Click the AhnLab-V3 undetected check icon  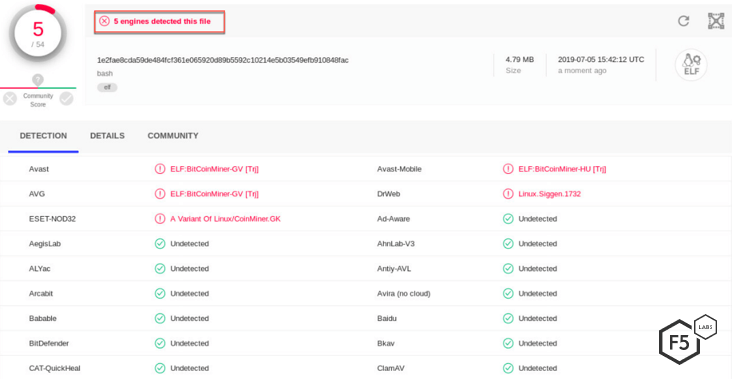tap(508, 244)
